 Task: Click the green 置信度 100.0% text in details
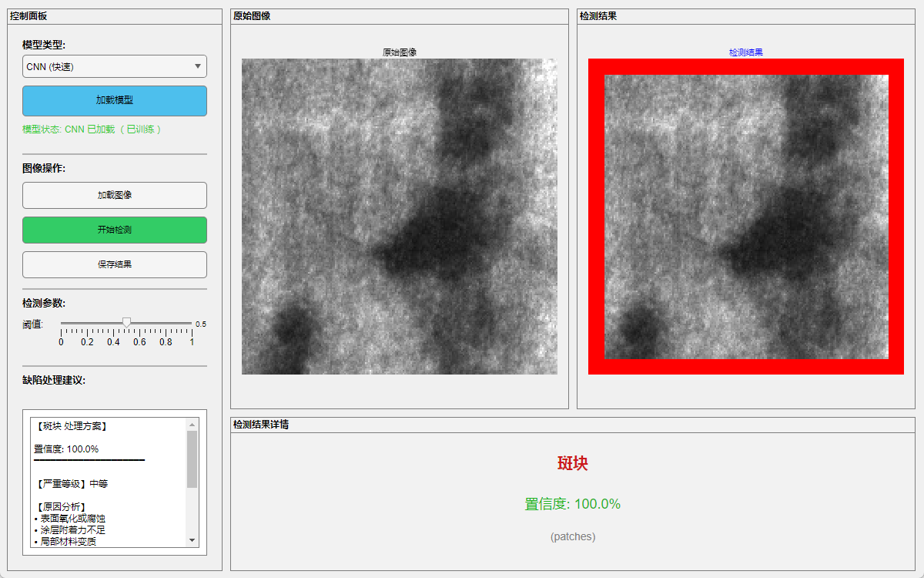[573, 504]
